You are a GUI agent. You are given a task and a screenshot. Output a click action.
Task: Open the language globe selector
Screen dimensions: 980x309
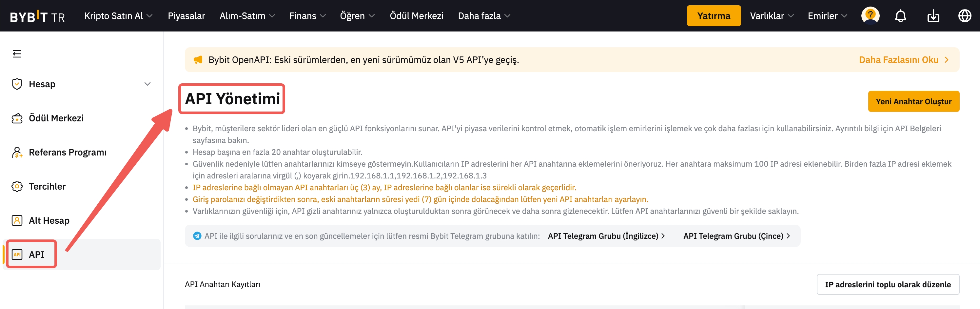(964, 16)
